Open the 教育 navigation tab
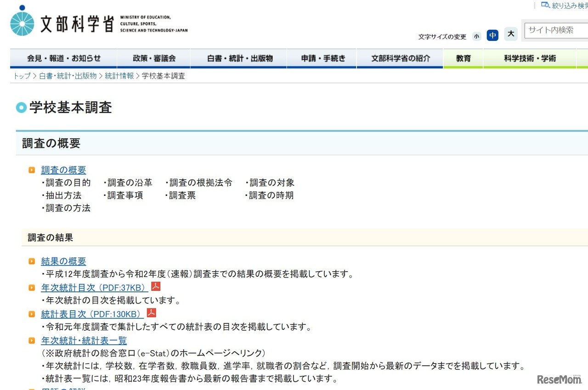Screen dimensions: 588x390 point(463,58)
